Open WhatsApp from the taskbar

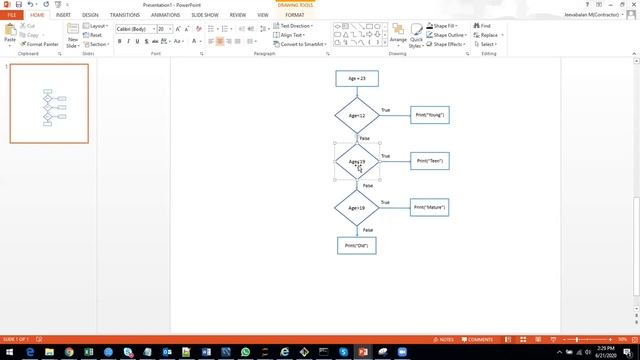(245, 352)
